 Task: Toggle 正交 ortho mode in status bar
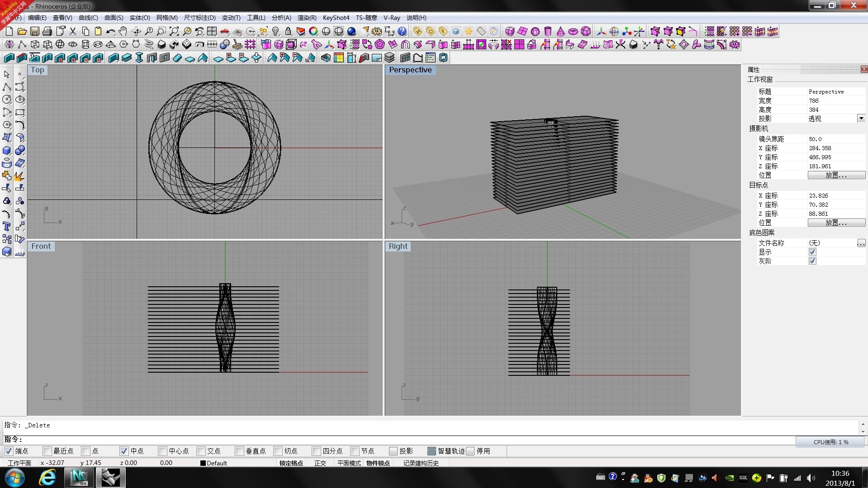click(320, 463)
